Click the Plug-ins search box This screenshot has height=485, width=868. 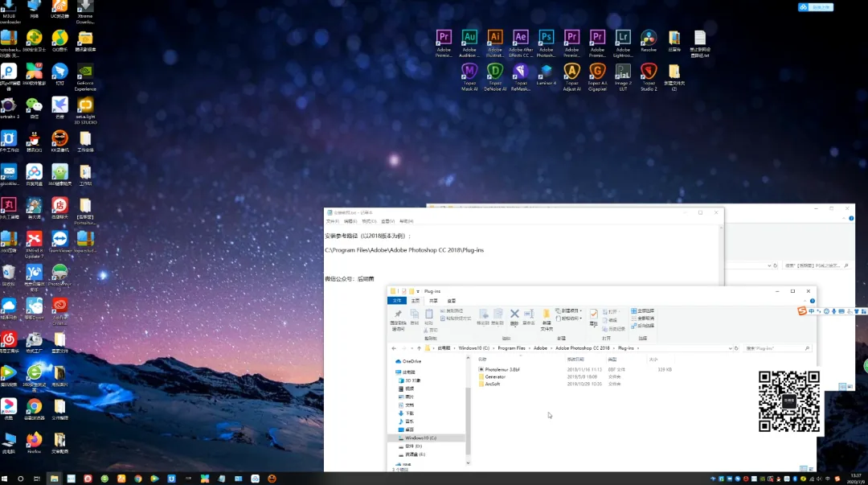coord(776,348)
